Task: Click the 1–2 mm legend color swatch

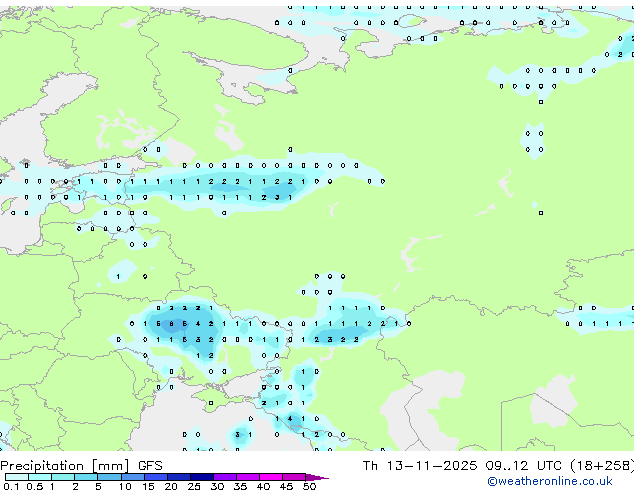Action: point(63,477)
